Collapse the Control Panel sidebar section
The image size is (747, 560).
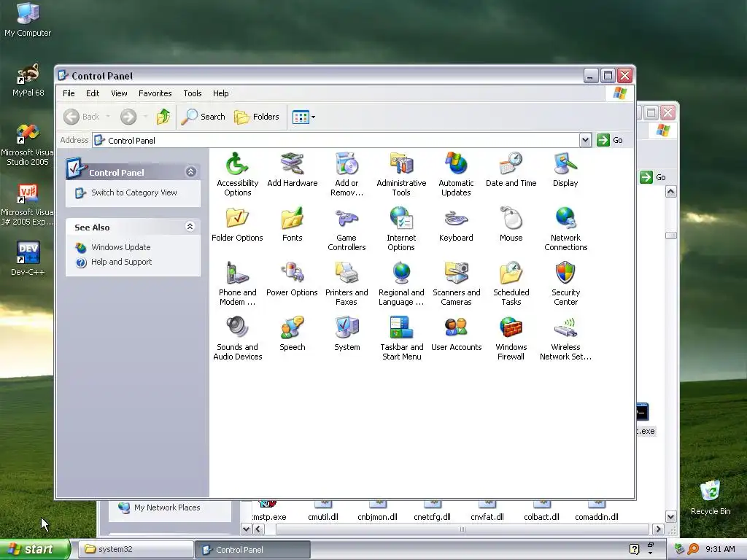pyautogui.click(x=191, y=172)
